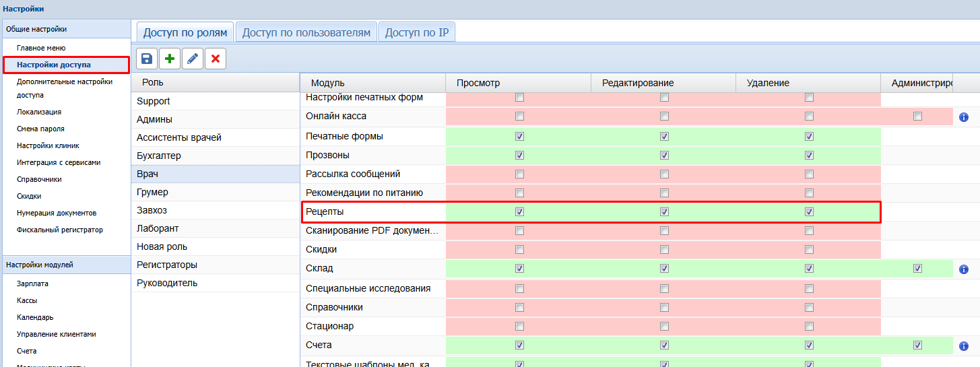The height and width of the screenshot is (367, 980).
Task: Uncheck Удаление checkbox for Прозвоны
Action: pos(809,156)
